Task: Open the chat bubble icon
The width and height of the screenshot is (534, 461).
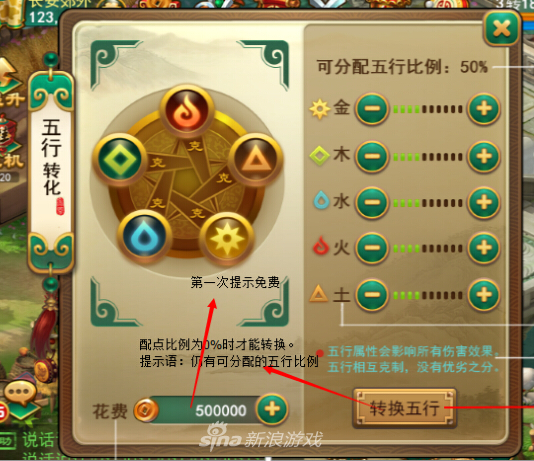Action: (19, 393)
